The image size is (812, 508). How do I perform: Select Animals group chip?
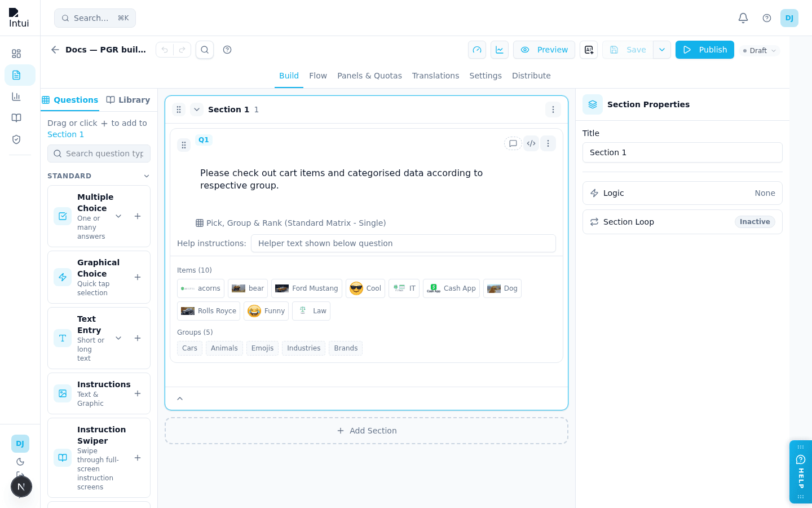point(224,348)
